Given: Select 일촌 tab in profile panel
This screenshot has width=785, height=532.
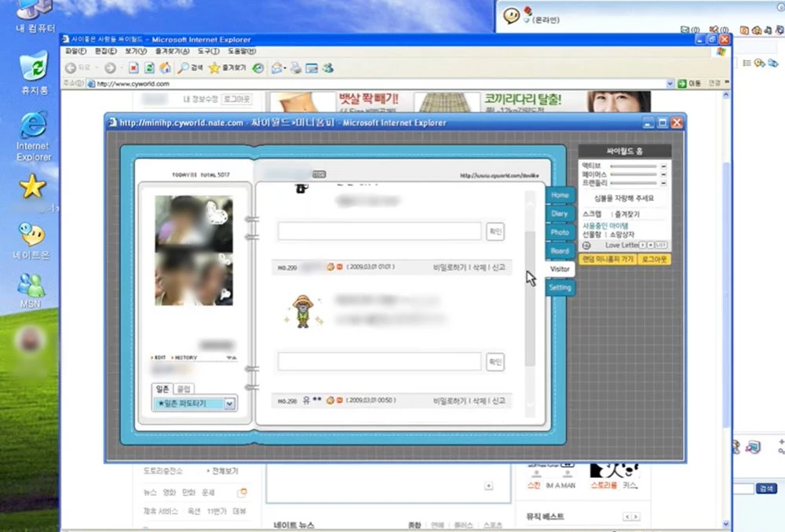Looking at the screenshot, I should tap(162, 389).
